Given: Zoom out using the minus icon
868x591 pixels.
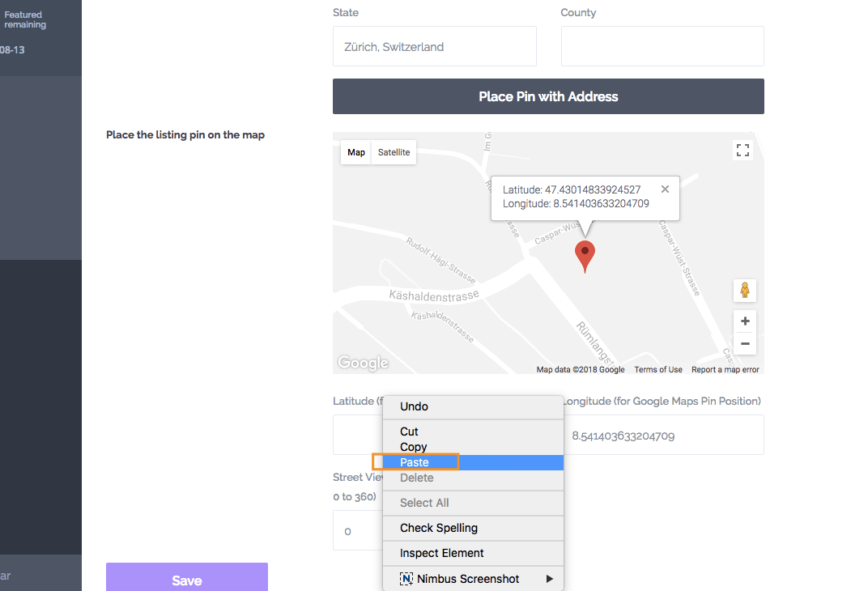Looking at the screenshot, I should pyautogui.click(x=744, y=343).
